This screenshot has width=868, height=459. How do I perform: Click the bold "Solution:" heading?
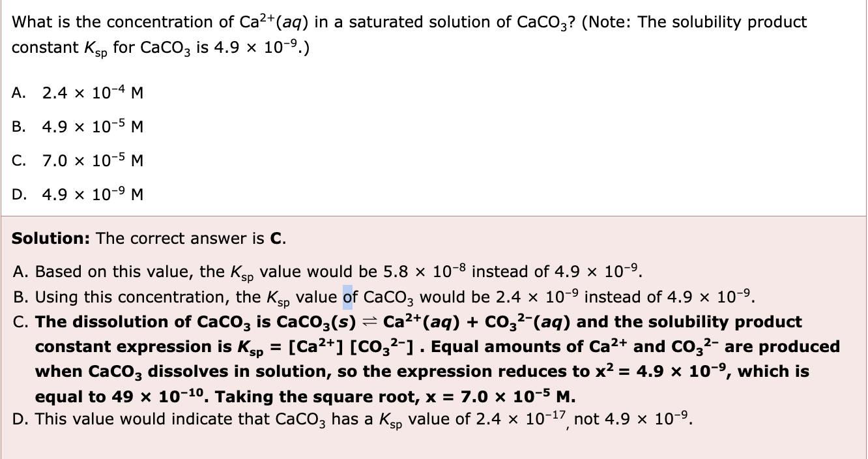pyautogui.click(x=51, y=239)
